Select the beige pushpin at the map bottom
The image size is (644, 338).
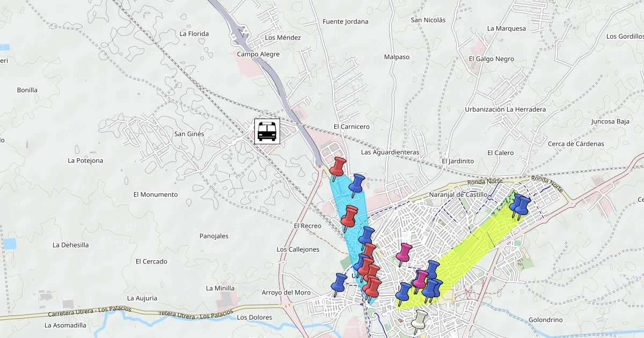point(420,320)
